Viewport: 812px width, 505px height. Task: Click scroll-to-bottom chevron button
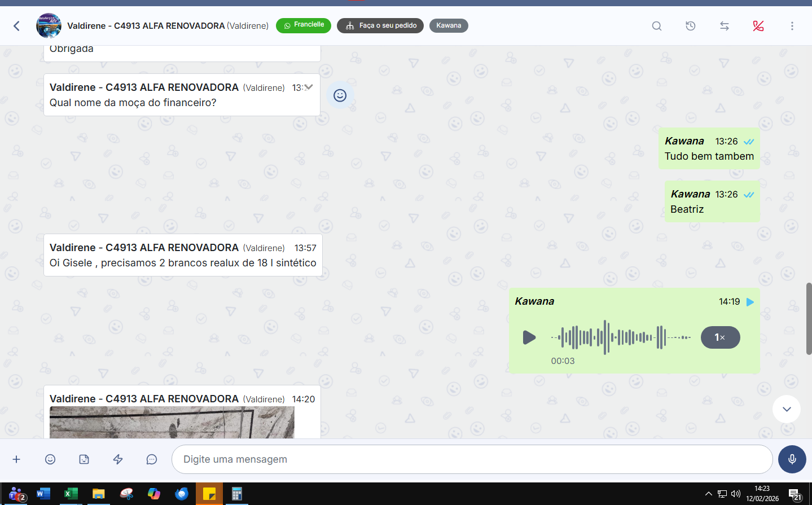(787, 409)
